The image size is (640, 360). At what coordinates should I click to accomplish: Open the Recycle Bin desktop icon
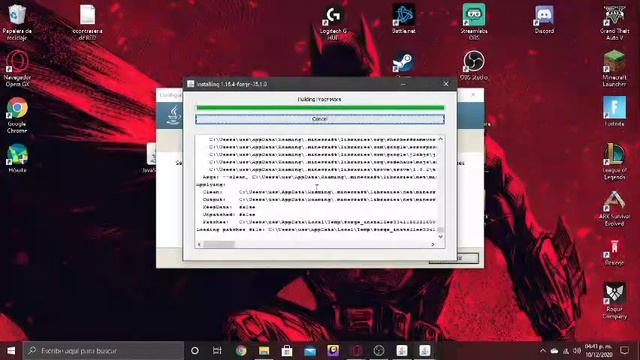pos(17,22)
